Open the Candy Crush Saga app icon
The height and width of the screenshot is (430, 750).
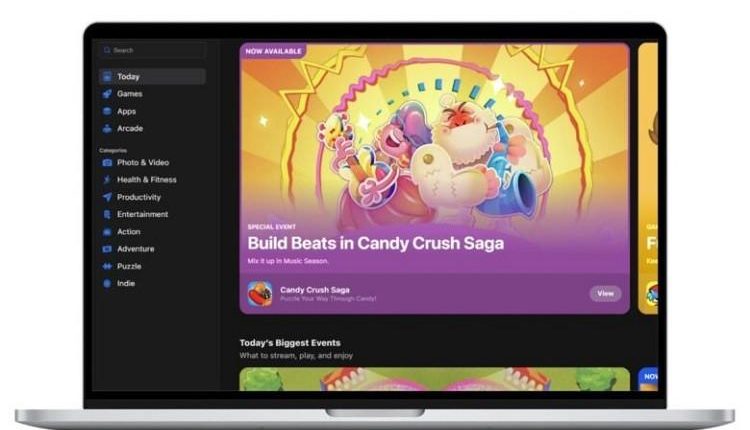(x=260, y=294)
